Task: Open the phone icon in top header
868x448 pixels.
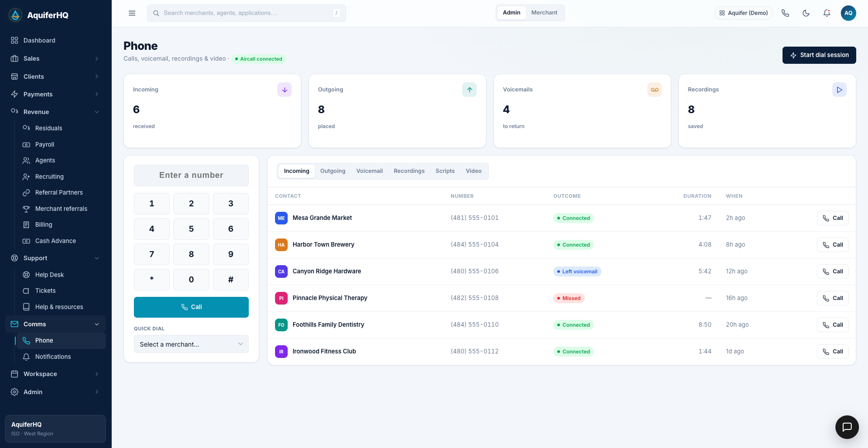Action: [x=785, y=13]
